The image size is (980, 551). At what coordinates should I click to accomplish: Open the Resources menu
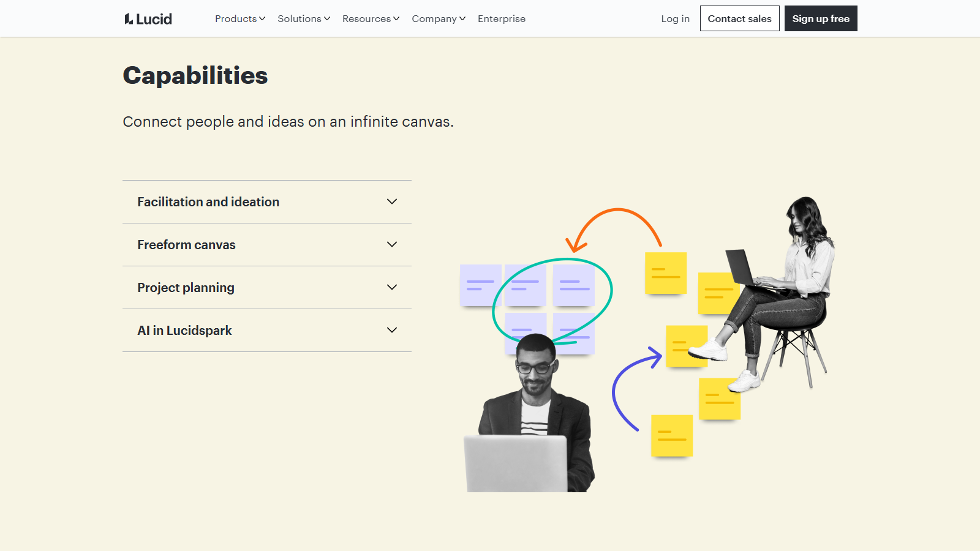click(x=371, y=19)
